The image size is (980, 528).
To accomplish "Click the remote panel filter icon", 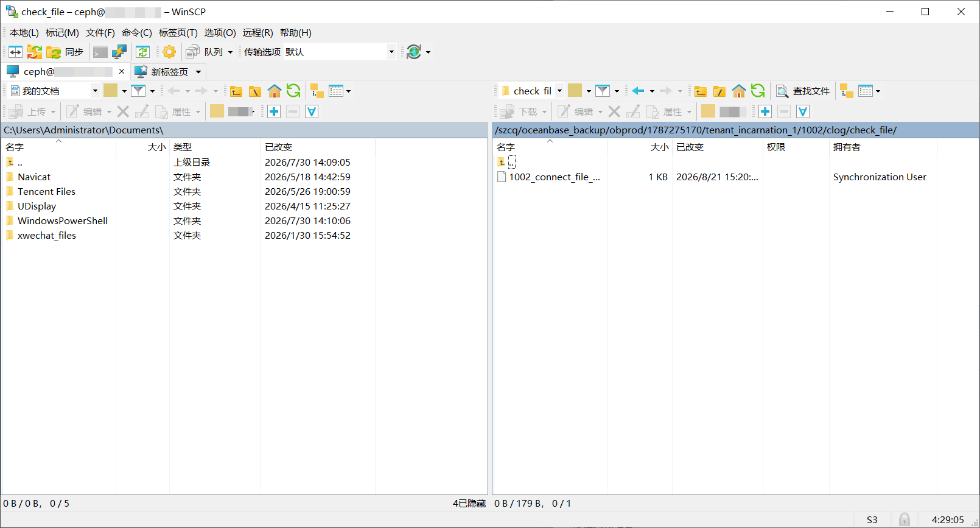I will (603, 91).
